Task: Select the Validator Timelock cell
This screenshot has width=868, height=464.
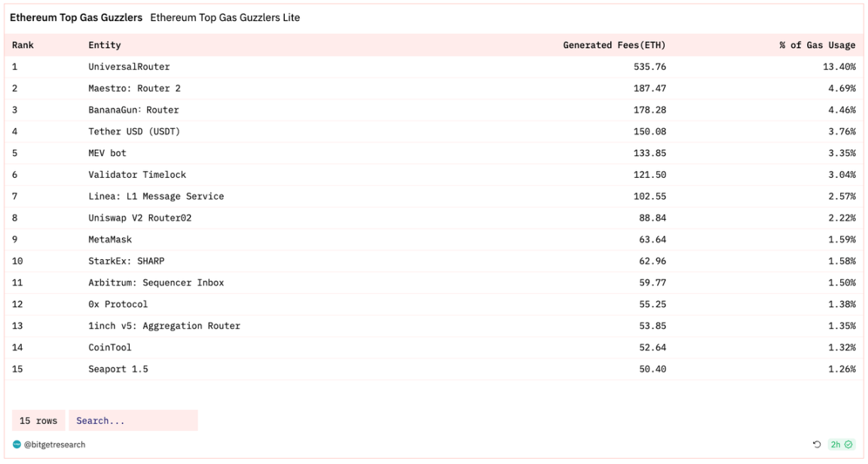Action: [x=137, y=175]
